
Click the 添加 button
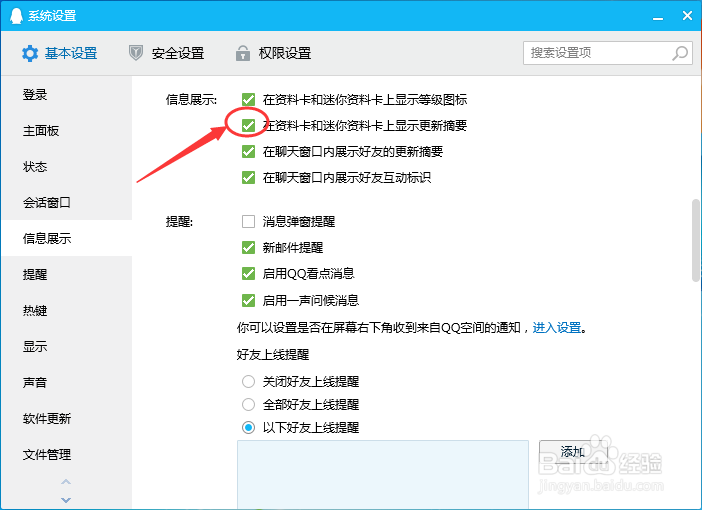[x=573, y=452]
